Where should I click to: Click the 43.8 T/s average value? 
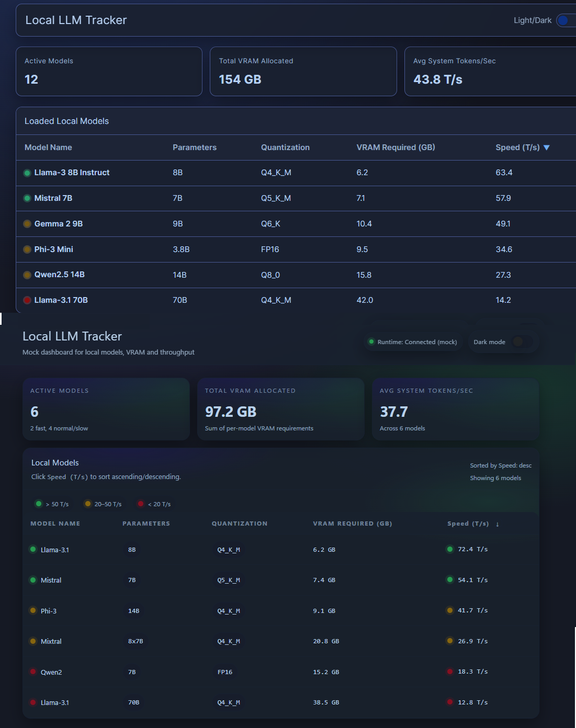point(438,79)
